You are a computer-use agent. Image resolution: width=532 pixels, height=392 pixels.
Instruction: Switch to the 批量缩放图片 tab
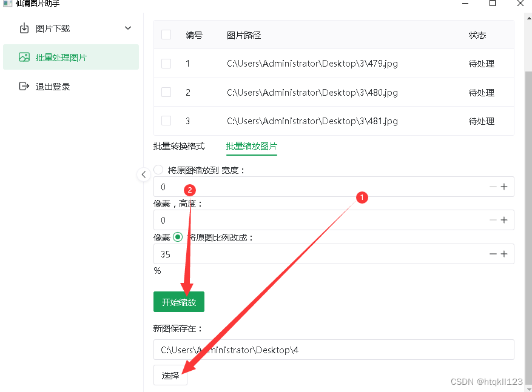[251, 146]
